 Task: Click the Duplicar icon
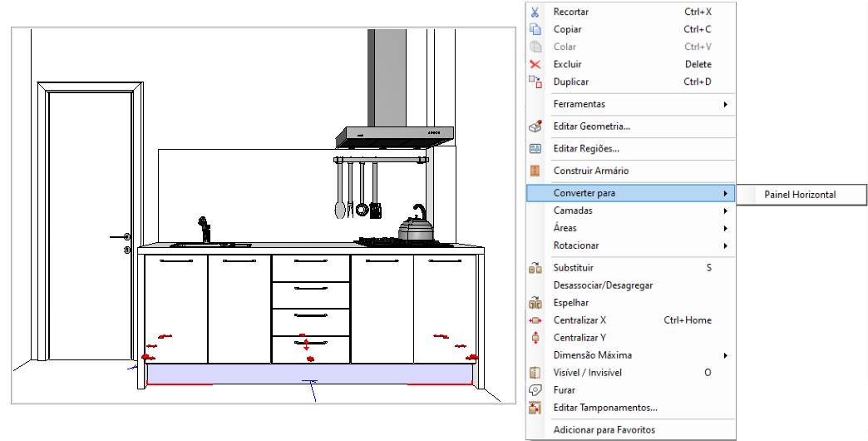pyautogui.click(x=535, y=82)
